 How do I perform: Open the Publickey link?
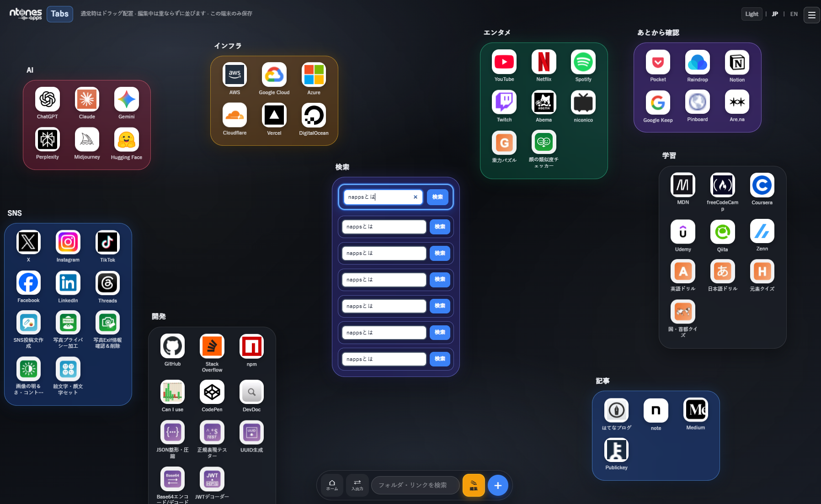(x=616, y=450)
